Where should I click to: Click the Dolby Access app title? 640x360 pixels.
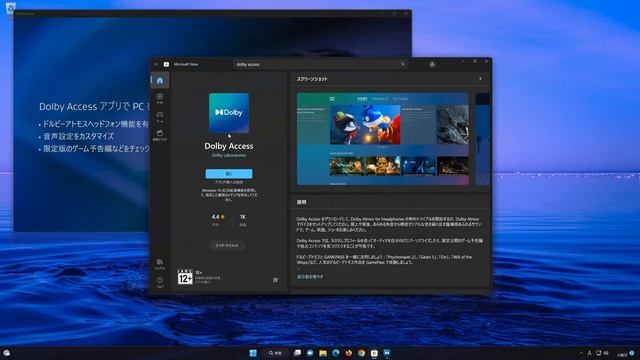pos(229,146)
